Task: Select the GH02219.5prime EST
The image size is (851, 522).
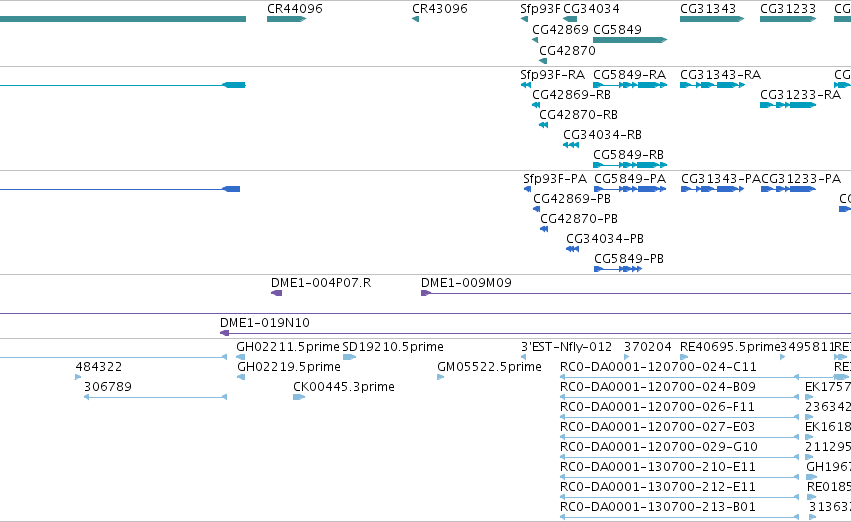Action: tap(241, 378)
